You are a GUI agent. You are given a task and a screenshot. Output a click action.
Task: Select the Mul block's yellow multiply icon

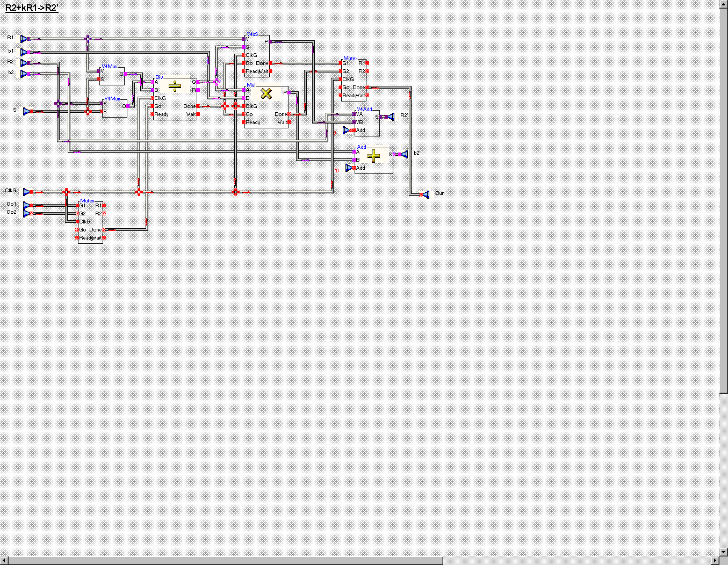266,93
